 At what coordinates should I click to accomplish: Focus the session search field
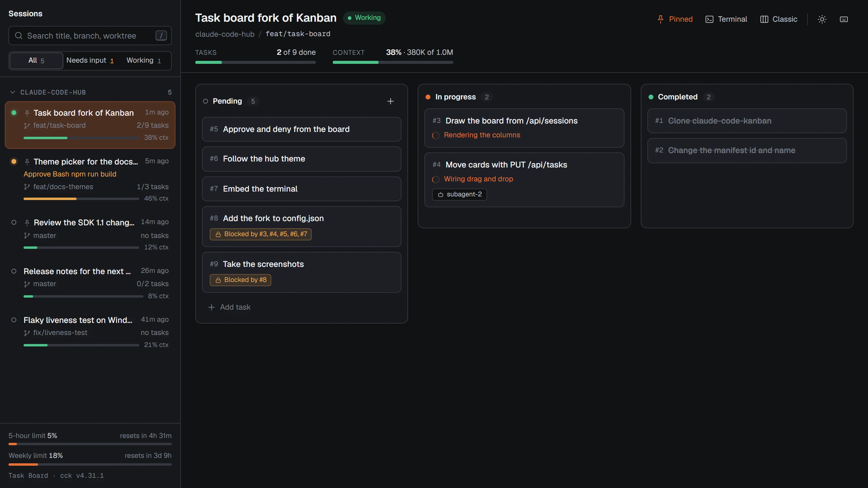(90, 36)
